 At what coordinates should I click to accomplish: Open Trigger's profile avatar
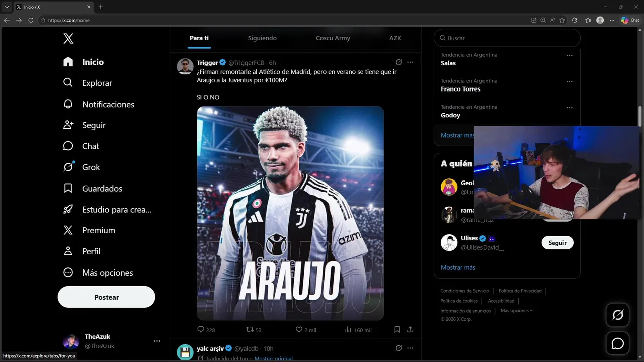pos(185,66)
